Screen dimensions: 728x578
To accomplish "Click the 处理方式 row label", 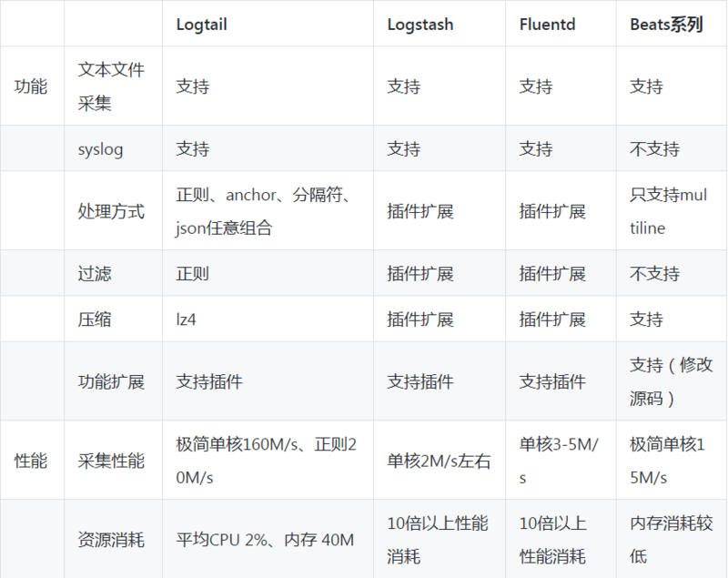I will click(x=111, y=211).
